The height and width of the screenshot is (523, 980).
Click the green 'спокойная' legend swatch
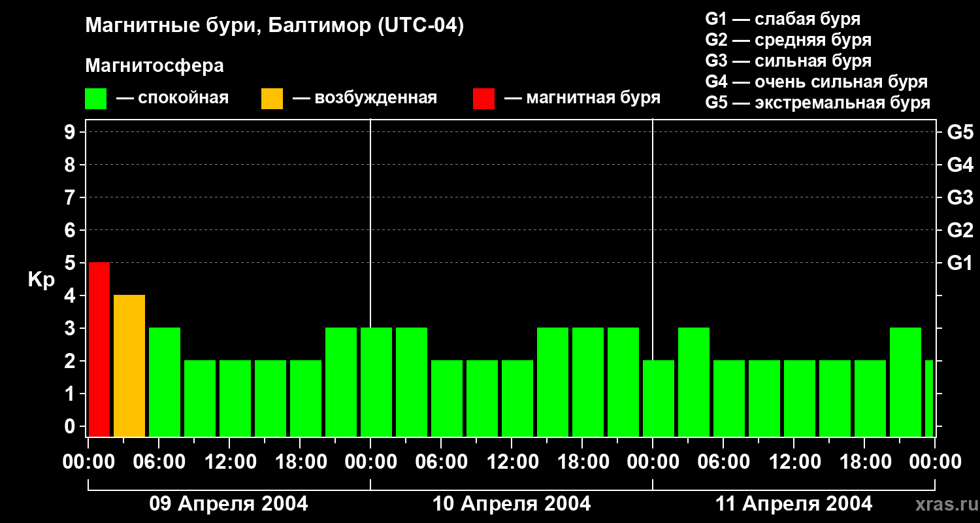95,99
